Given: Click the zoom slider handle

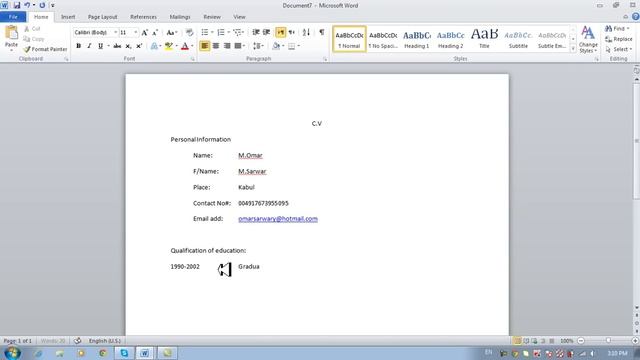Looking at the screenshot, I should point(608,340).
